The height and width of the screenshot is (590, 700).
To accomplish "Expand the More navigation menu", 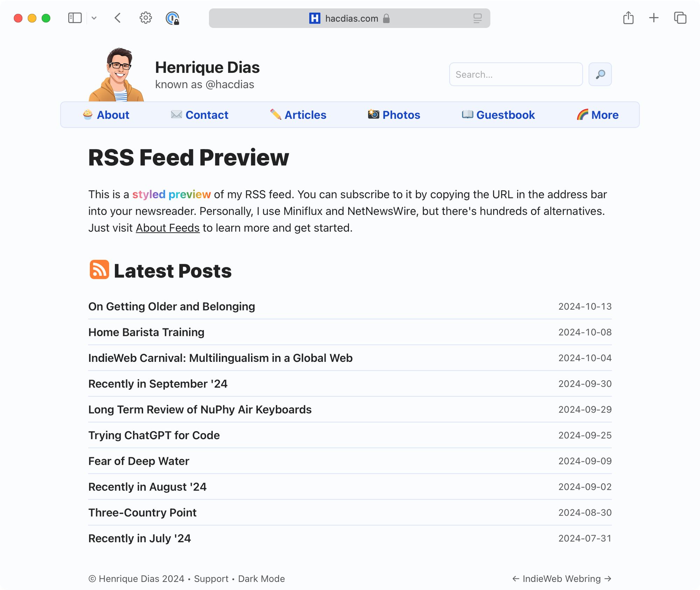I will (x=597, y=114).
